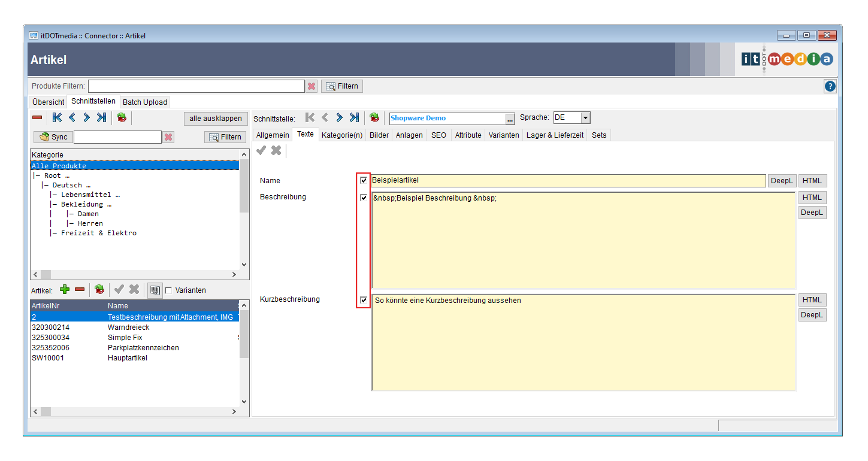Image resolution: width=868 pixels, height=461 pixels.
Task: Jump to first record in left toolbar
Action: pos(58,118)
